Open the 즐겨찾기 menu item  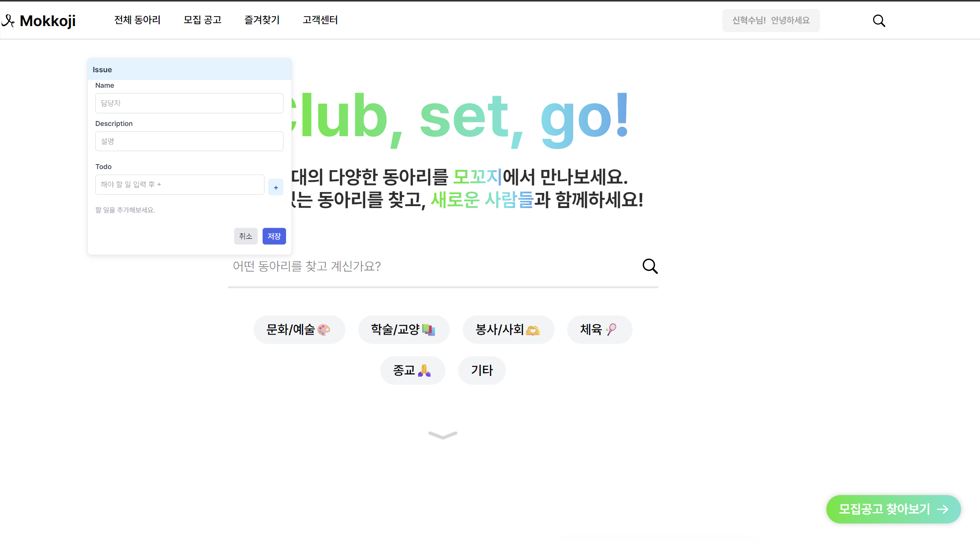pos(262,20)
